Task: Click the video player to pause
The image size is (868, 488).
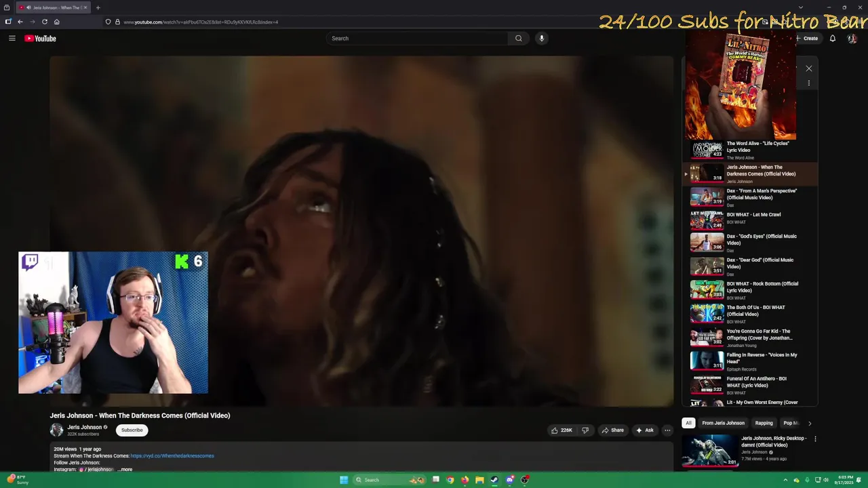Action: (361, 230)
